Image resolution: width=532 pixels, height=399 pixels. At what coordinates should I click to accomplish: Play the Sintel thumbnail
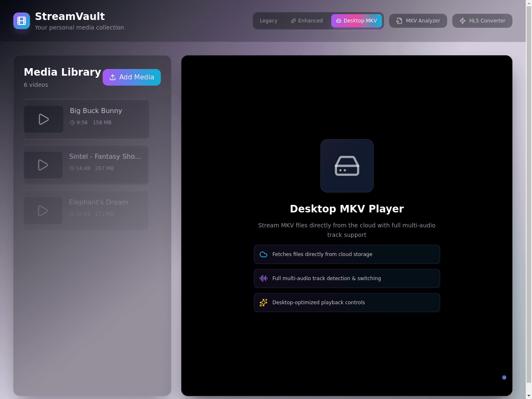tap(43, 165)
